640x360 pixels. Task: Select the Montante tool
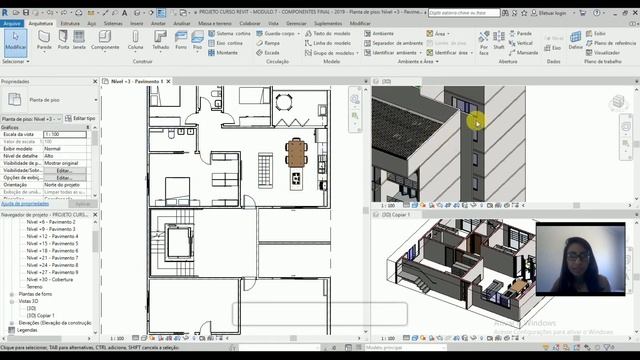223,53
